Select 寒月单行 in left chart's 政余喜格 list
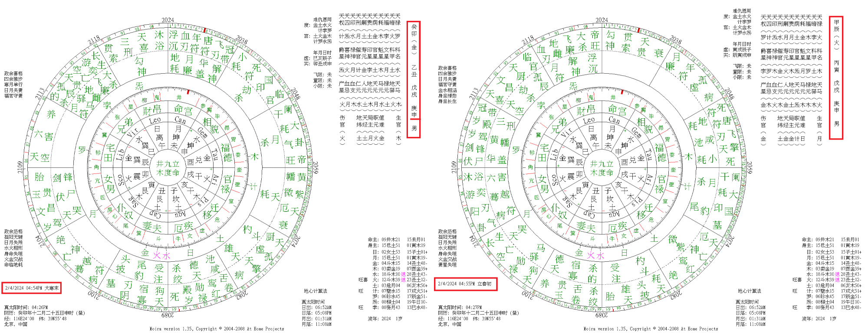This screenshot has width=868, height=335. 13,85
